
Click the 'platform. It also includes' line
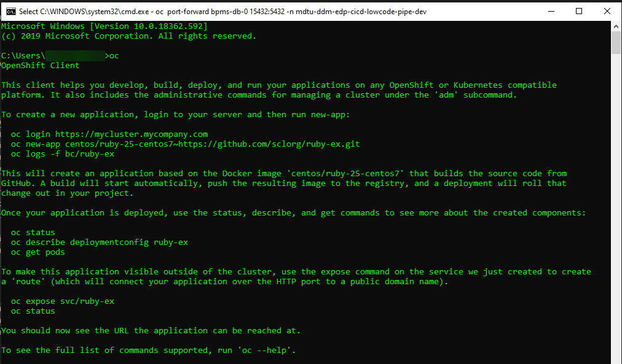click(x=259, y=95)
